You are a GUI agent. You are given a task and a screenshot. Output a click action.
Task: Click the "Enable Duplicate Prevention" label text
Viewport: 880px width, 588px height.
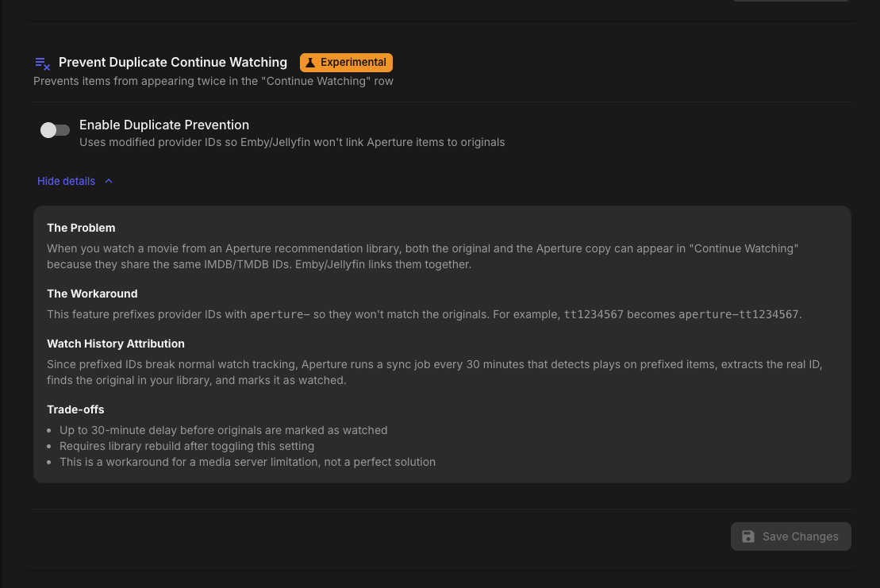click(x=164, y=125)
